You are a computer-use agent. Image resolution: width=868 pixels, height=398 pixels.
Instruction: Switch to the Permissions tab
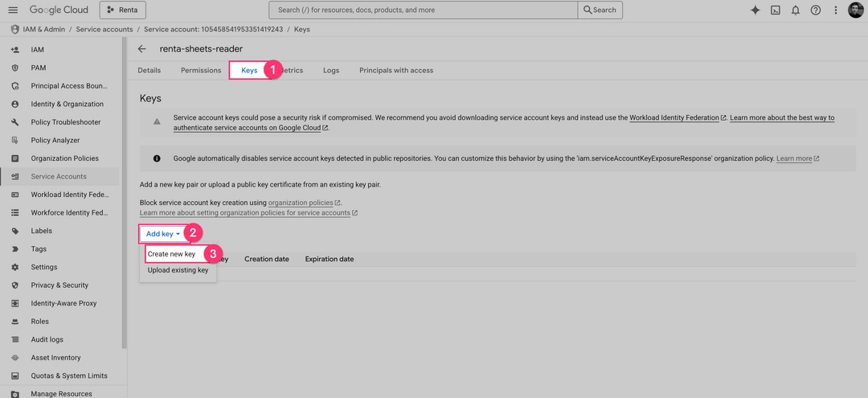pos(201,70)
